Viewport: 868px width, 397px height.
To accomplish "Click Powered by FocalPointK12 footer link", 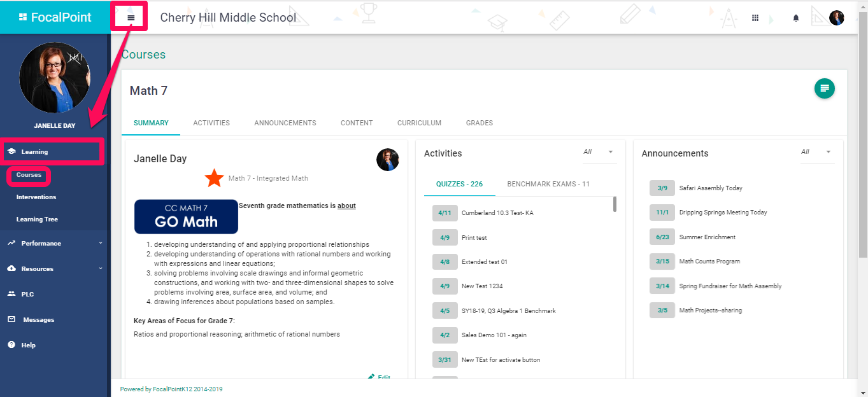I will (171, 389).
